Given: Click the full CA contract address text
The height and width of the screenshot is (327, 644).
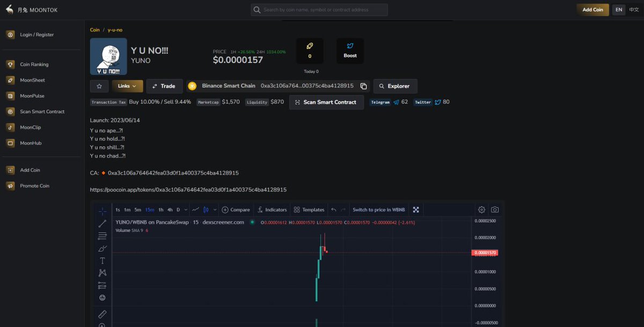Looking at the screenshot, I should 173,173.
